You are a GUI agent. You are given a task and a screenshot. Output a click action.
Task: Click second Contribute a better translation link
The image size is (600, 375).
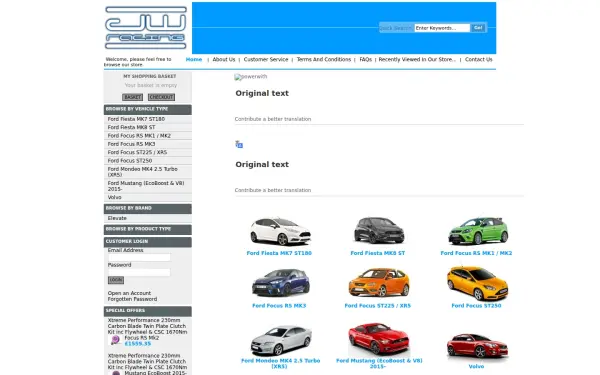pyautogui.click(x=273, y=190)
